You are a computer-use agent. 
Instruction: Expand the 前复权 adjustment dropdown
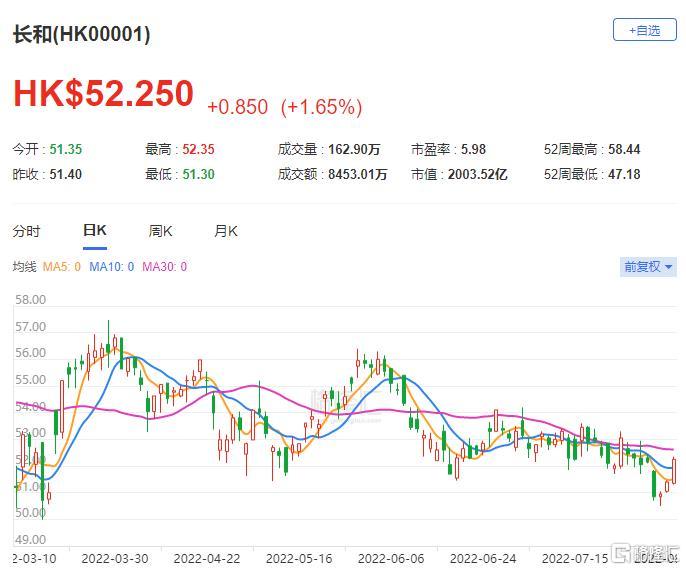[x=648, y=266]
